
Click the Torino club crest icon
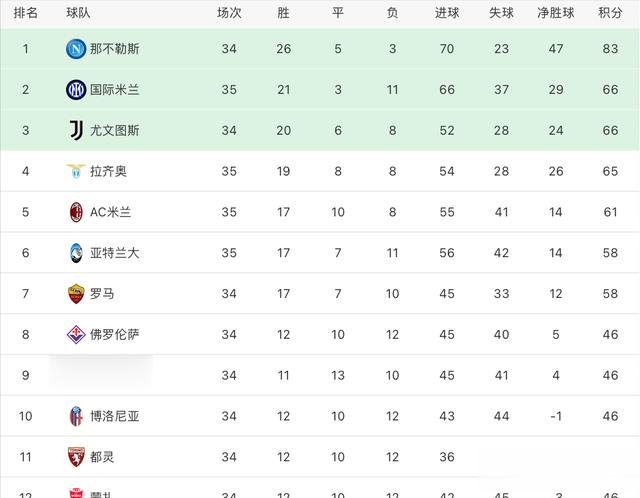tap(76, 457)
